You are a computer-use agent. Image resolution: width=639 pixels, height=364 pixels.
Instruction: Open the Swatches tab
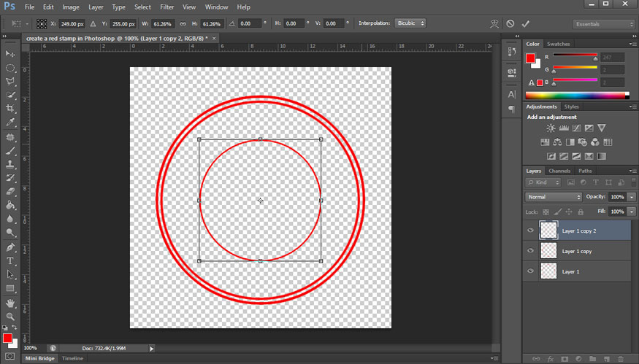pos(559,44)
